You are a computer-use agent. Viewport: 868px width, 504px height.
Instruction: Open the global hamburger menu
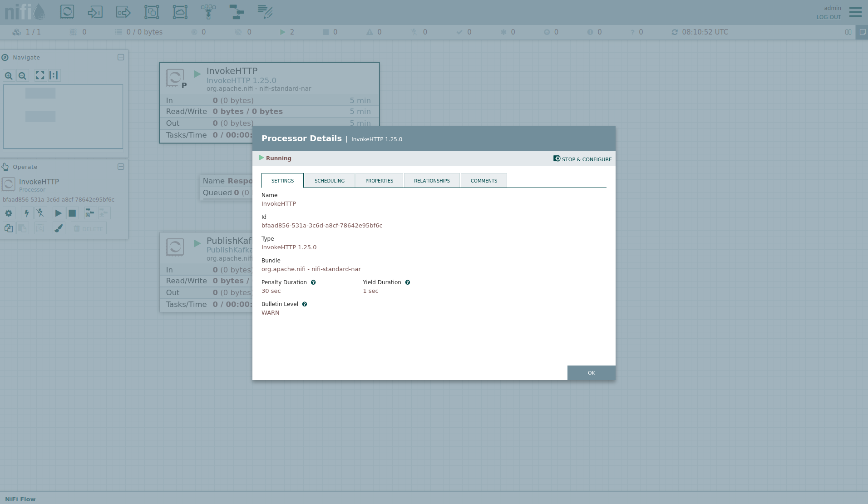(x=855, y=12)
